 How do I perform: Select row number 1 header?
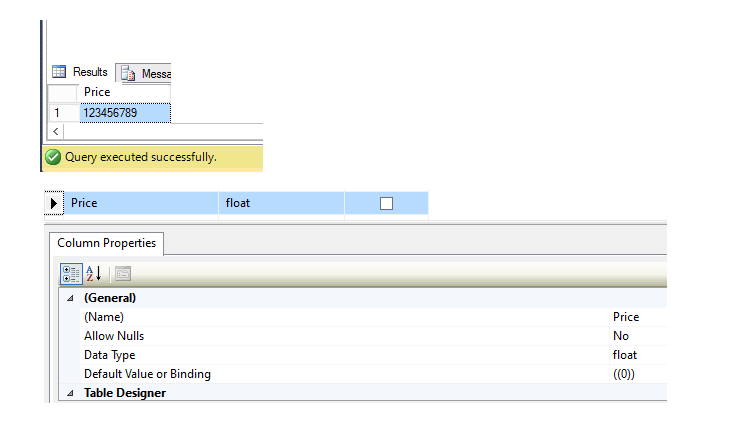[x=63, y=113]
